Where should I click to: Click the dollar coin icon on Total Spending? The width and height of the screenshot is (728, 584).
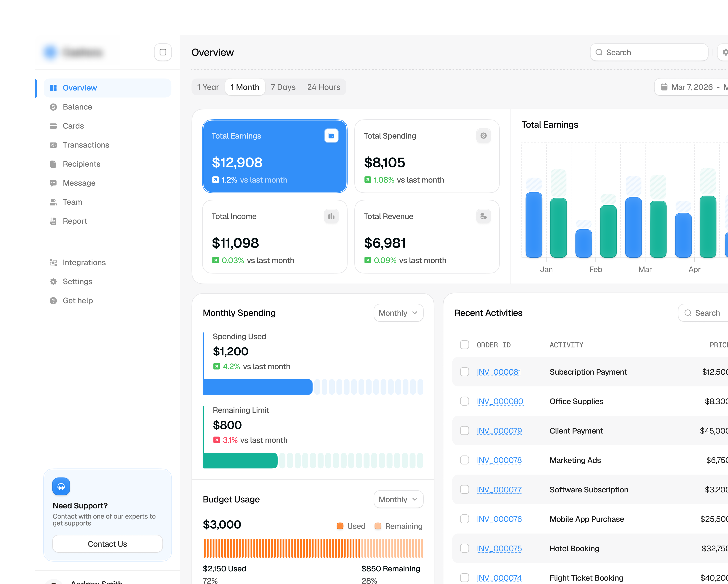[x=484, y=135]
